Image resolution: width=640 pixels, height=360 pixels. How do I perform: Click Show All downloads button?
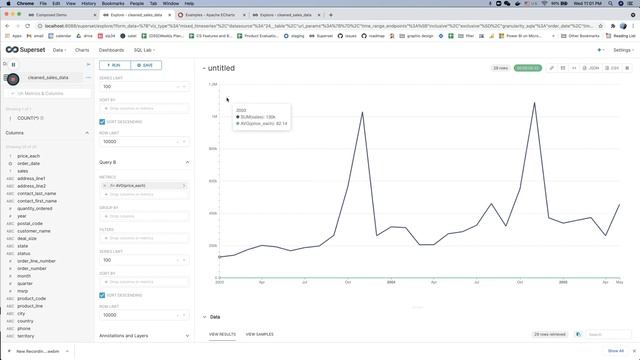616,351
